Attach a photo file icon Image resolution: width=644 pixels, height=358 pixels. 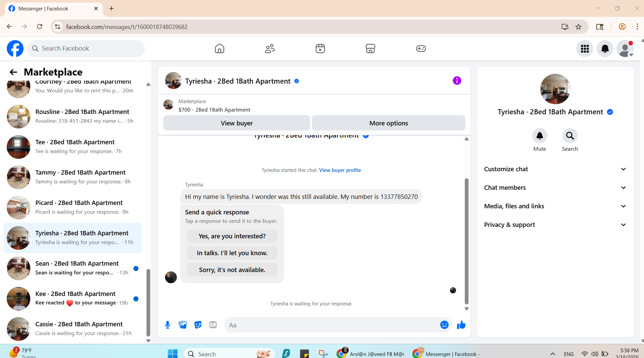click(x=183, y=325)
